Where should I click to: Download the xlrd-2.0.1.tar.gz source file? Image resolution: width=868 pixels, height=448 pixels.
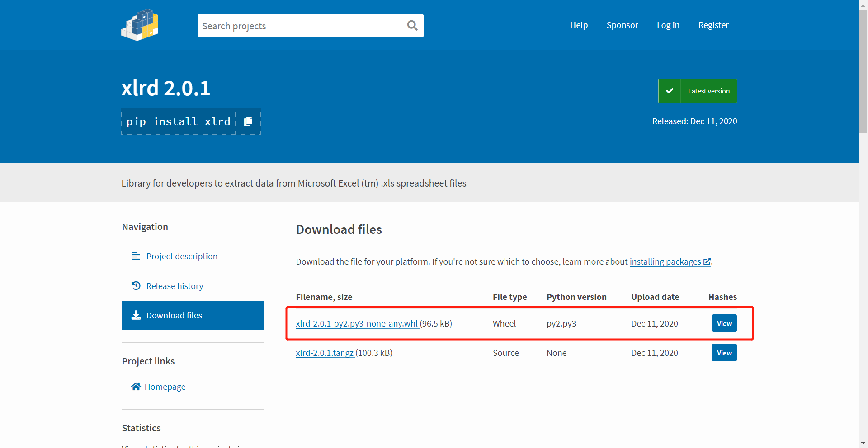(325, 353)
